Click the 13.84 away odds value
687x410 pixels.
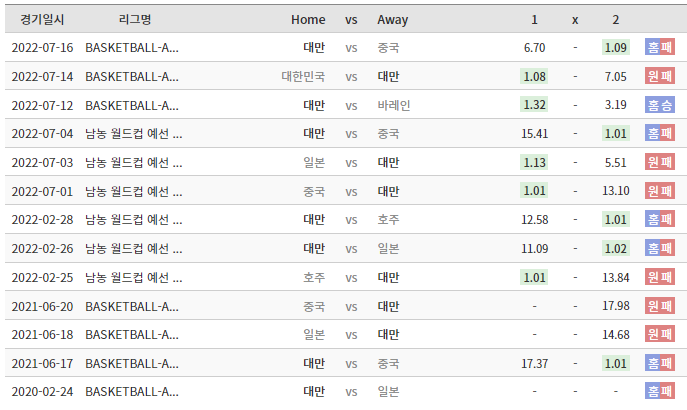[x=616, y=277]
